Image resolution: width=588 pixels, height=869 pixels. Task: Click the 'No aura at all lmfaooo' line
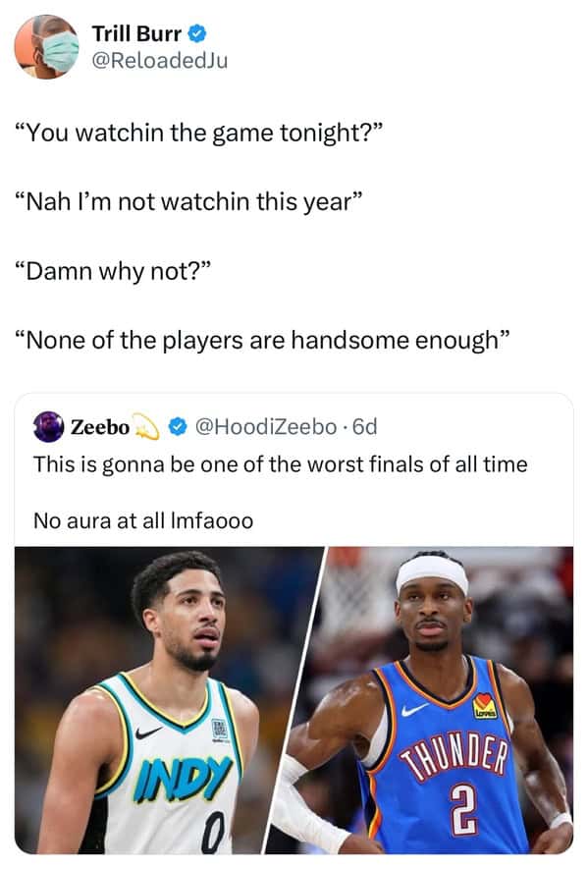point(143,521)
